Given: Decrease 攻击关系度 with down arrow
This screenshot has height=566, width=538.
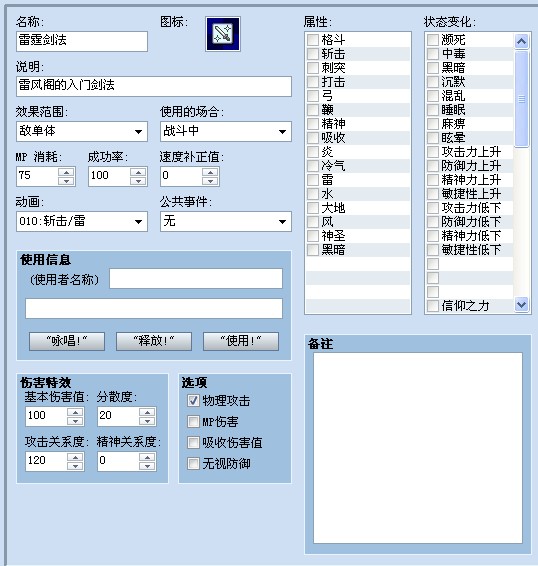Looking at the screenshot, I should (x=75, y=466).
